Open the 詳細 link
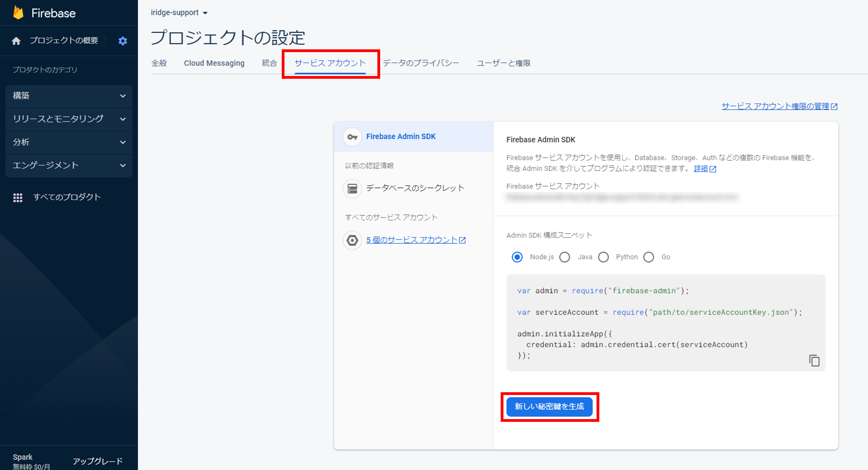This screenshot has height=470, width=868. tap(701, 169)
